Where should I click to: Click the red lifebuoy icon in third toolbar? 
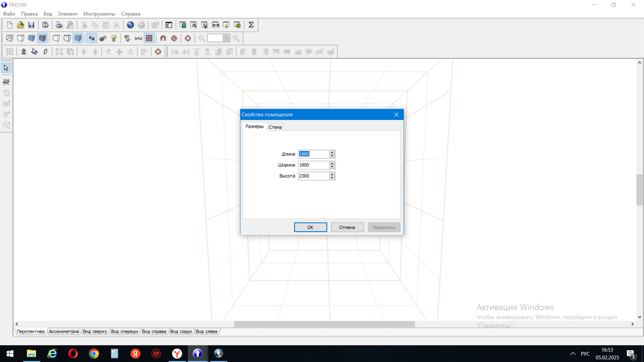158,51
